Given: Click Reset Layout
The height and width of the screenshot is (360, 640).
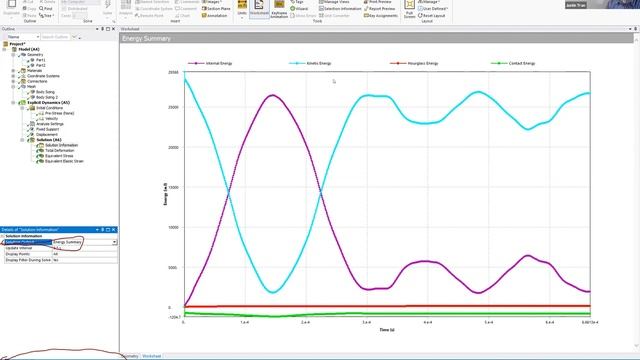Looking at the screenshot, I should click(x=431, y=16).
